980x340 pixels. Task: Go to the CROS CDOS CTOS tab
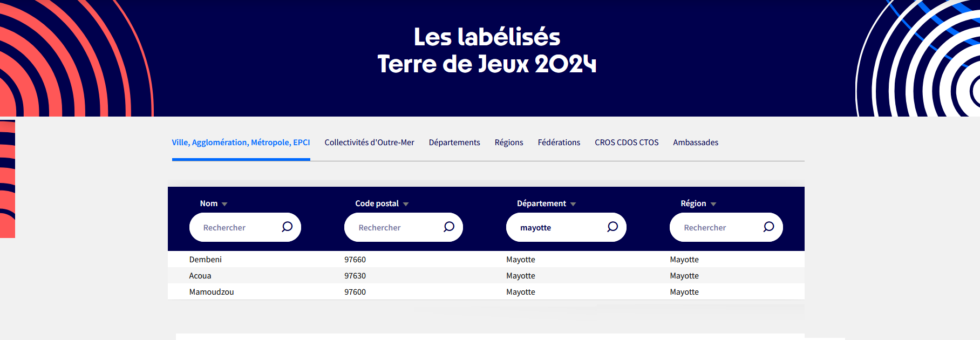coord(627,142)
